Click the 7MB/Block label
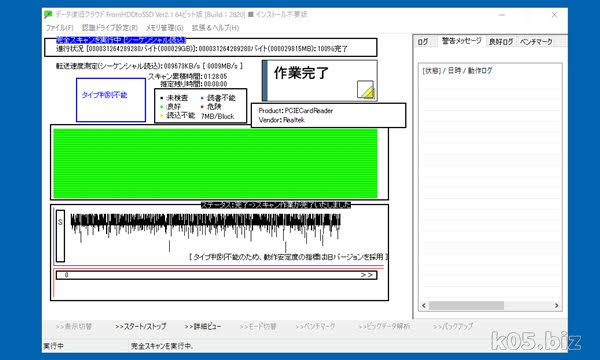 (x=217, y=116)
